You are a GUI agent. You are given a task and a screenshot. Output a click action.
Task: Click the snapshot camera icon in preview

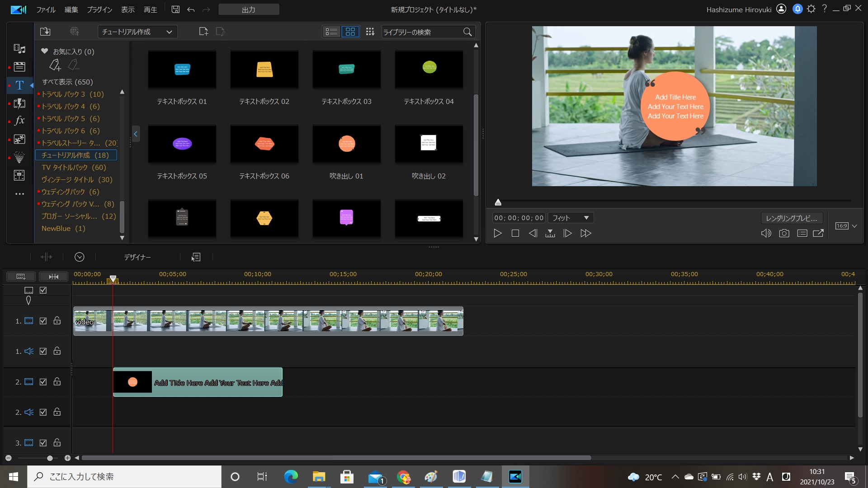(784, 233)
